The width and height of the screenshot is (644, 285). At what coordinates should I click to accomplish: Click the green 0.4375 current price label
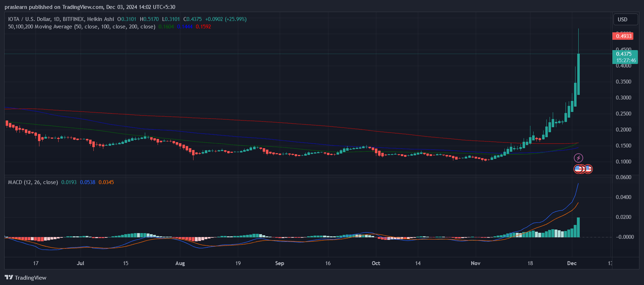pos(624,54)
